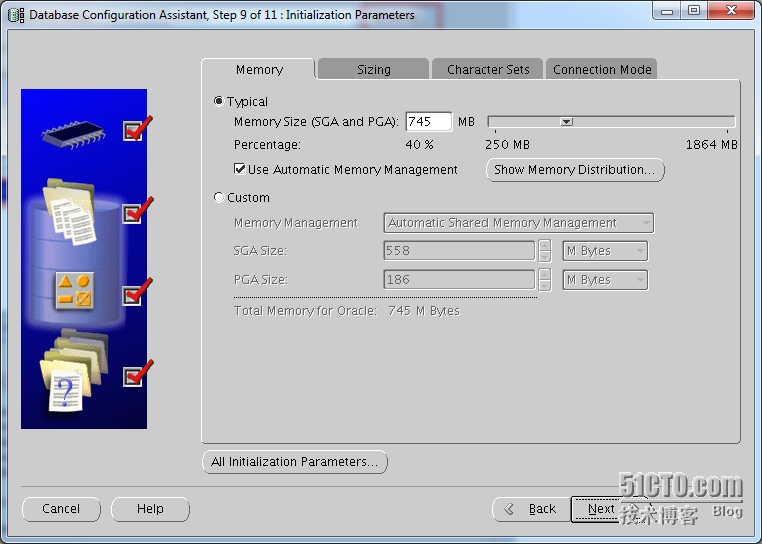762x544 pixels.
Task: Click the SGA Size field showing 558
Action: tap(459, 251)
